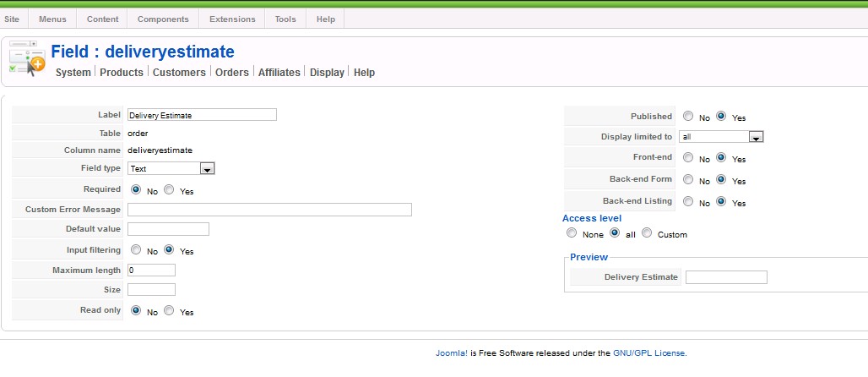868x377 pixels.
Task: Select None for Access level
Action: (572, 233)
